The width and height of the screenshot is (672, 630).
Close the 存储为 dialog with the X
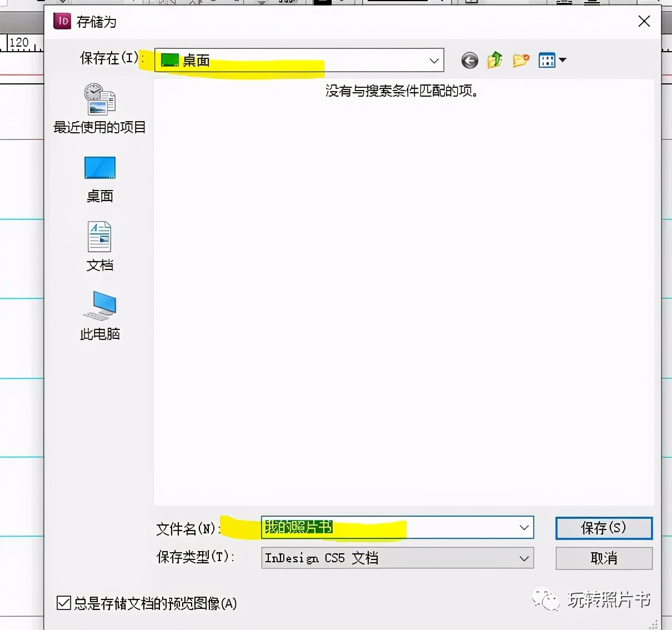[x=644, y=21]
